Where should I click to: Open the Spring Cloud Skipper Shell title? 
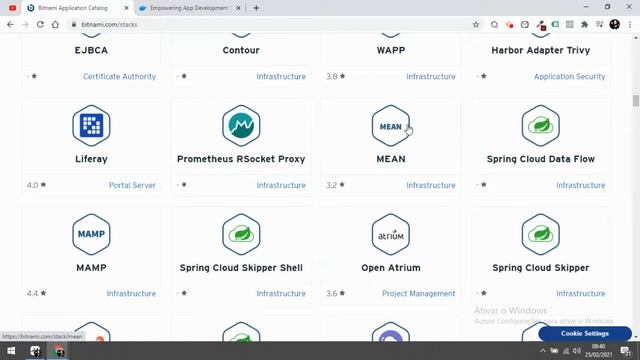pos(241,268)
